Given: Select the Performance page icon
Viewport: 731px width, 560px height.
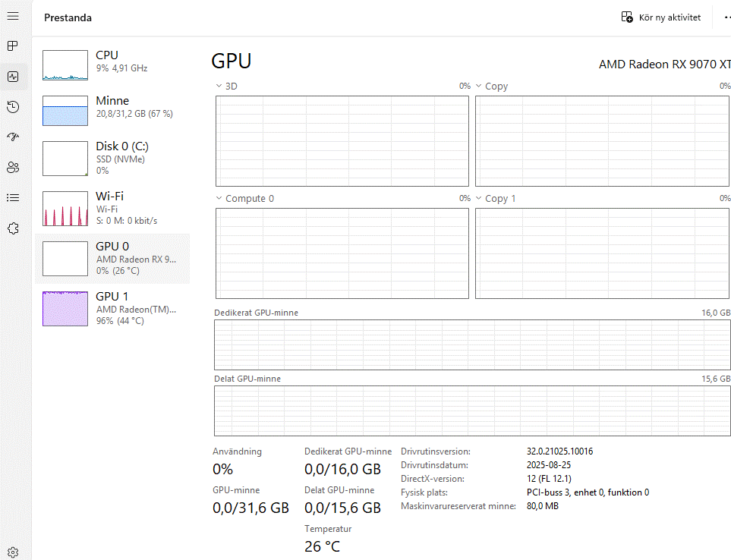Looking at the screenshot, I should click(13, 77).
